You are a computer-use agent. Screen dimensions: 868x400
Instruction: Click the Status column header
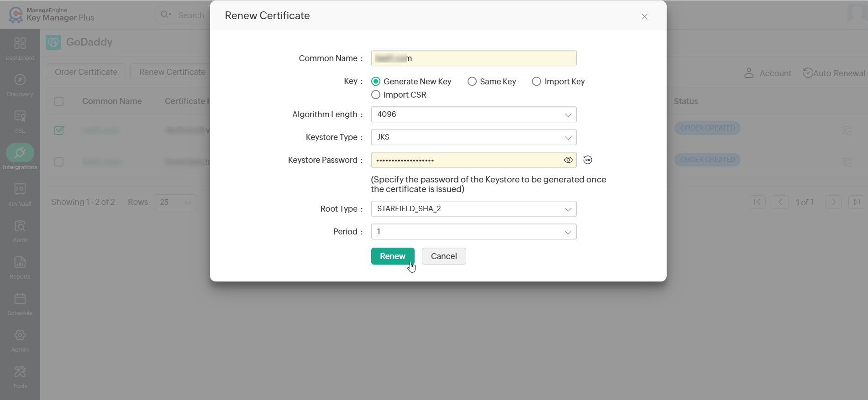(686, 101)
